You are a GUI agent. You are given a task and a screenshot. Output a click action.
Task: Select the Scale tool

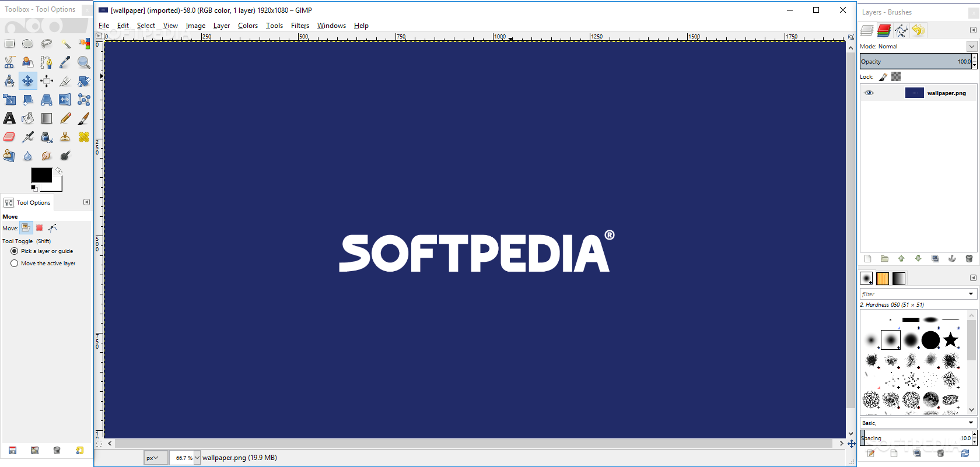pos(9,100)
